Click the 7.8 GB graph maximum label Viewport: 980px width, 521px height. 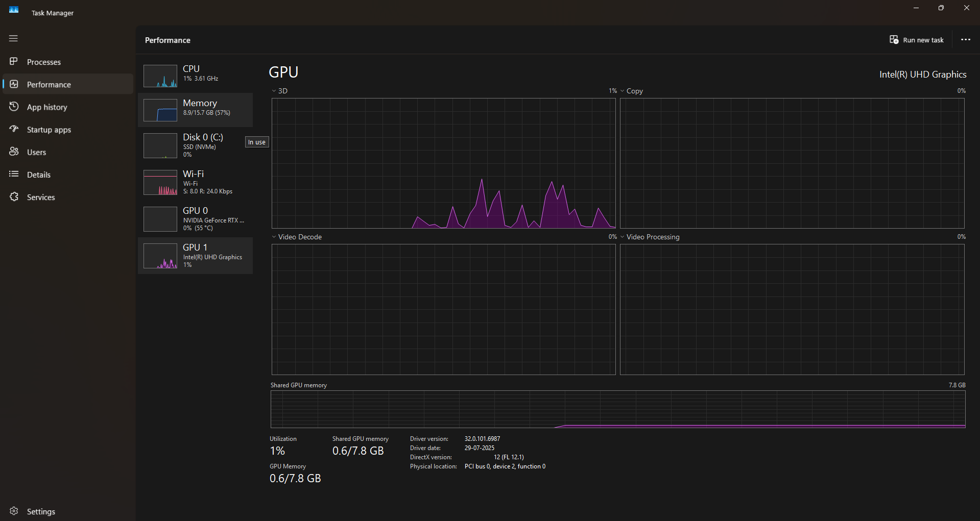coord(957,385)
